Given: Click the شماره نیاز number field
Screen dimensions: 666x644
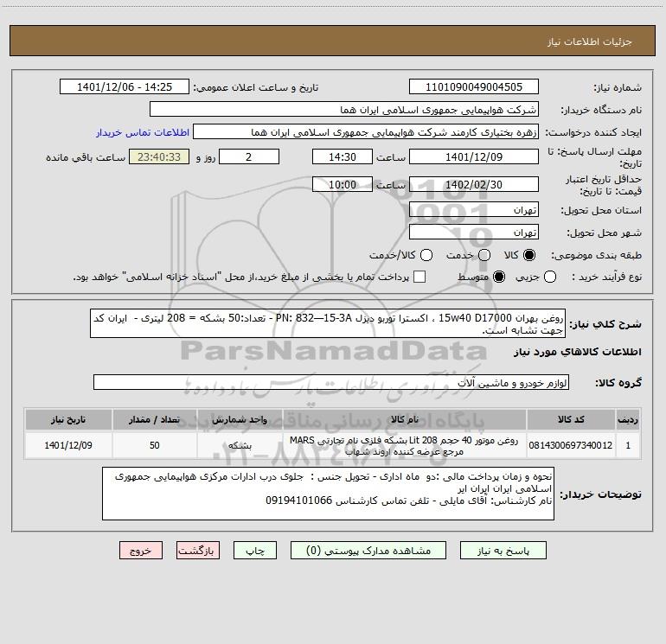Looking at the screenshot, I should (x=474, y=87).
